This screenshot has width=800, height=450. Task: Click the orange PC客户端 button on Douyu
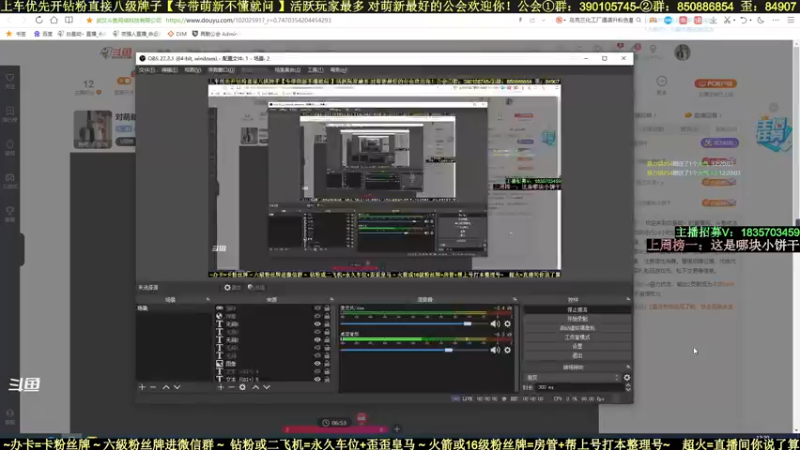715,84
